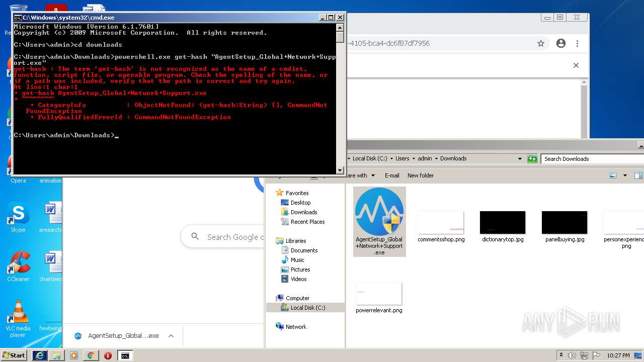Expand the Share with dropdown arrow
Viewport: 644px width, 362px height.
tap(373, 175)
